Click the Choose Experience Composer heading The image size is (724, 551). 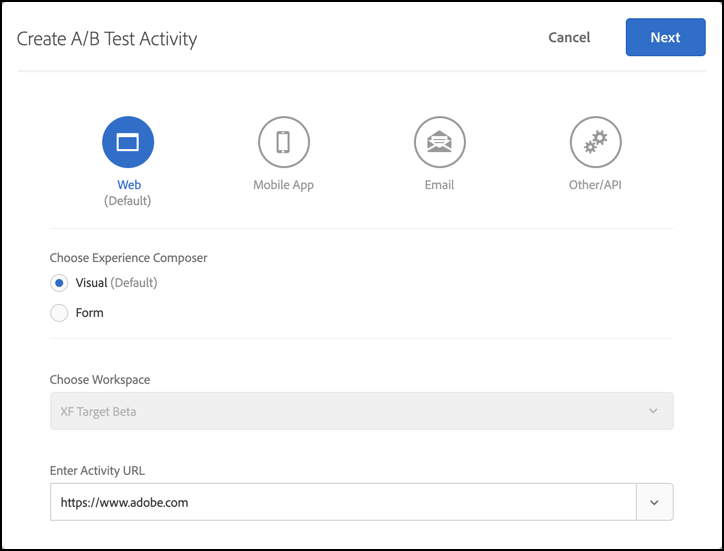tap(128, 258)
